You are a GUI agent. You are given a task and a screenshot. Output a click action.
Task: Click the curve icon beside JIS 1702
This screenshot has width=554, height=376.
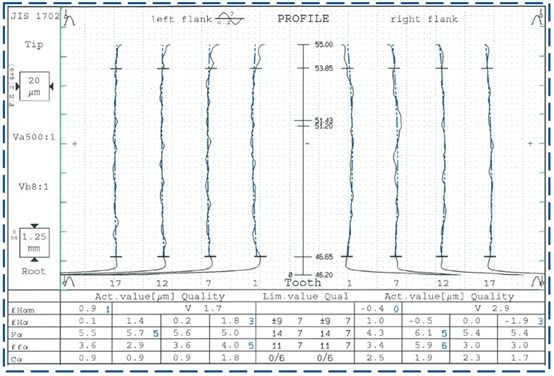coord(70,18)
